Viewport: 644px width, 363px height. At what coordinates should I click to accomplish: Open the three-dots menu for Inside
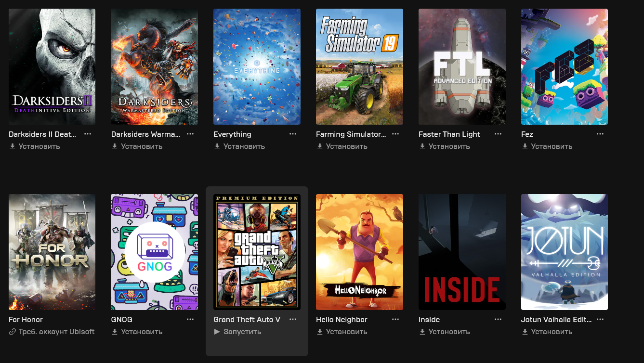click(x=498, y=319)
